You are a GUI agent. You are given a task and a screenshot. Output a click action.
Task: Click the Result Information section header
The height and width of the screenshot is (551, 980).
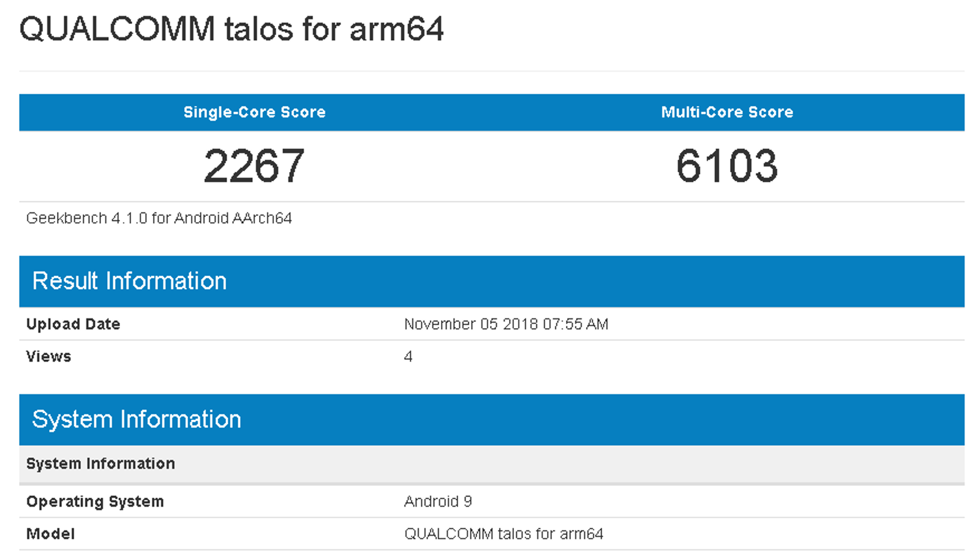(129, 281)
